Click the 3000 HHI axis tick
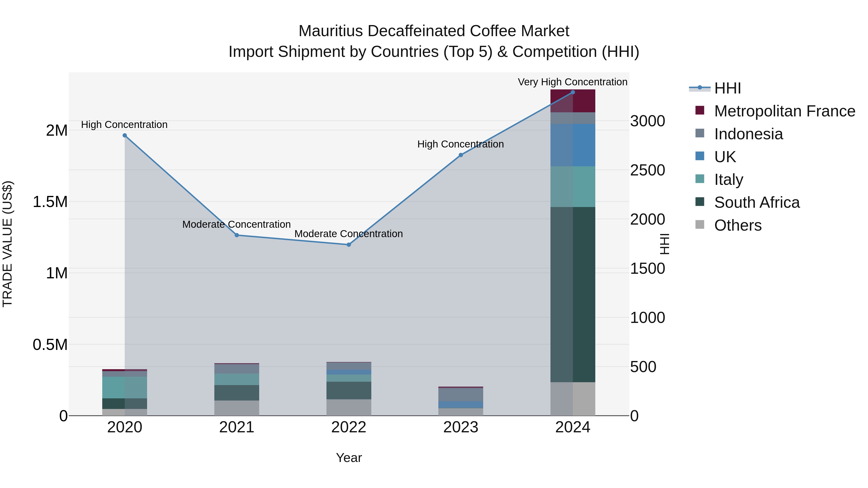The image size is (868, 488). coord(648,121)
